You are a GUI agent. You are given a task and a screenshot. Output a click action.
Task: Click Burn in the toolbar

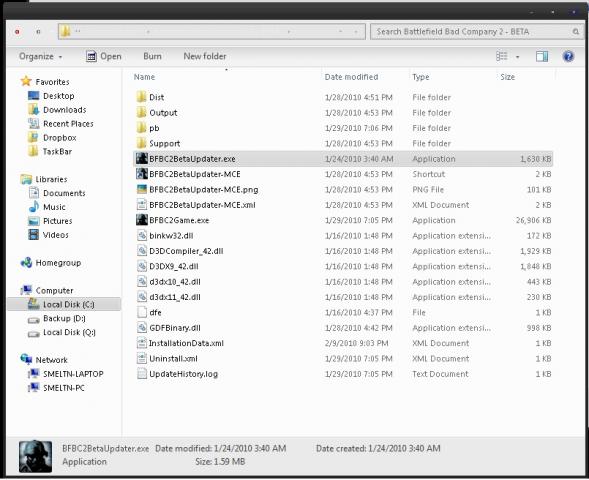click(152, 56)
